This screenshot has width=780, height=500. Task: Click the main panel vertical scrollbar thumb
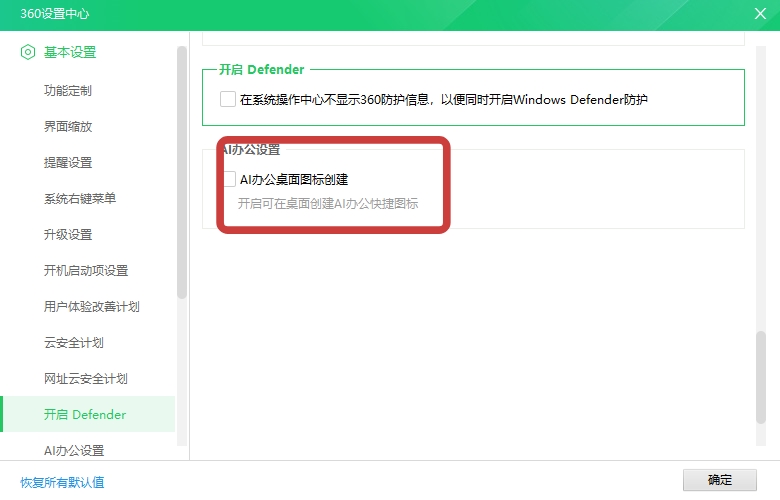(x=761, y=377)
